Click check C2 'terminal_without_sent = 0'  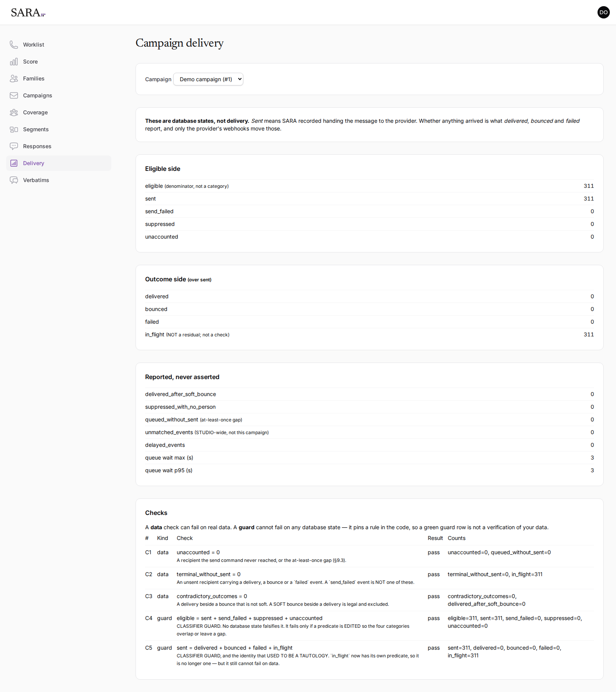click(209, 574)
